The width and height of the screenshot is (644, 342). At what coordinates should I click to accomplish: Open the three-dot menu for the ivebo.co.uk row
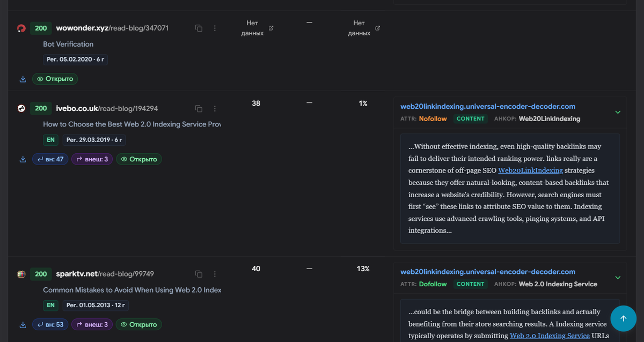point(215,108)
